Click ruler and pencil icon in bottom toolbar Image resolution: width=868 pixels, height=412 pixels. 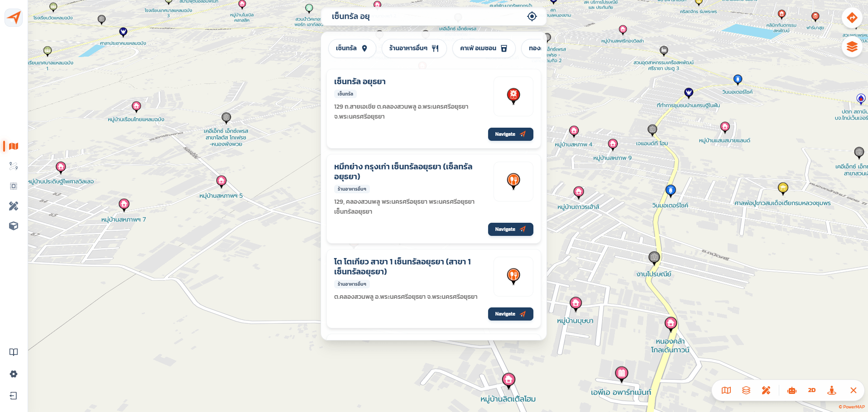click(766, 390)
